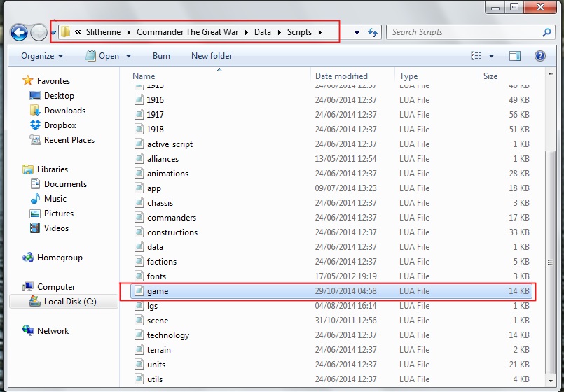The width and height of the screenshot is (564, 392).
Task: Click the Forward navigation arrow
Action: [x=39, y=33]
